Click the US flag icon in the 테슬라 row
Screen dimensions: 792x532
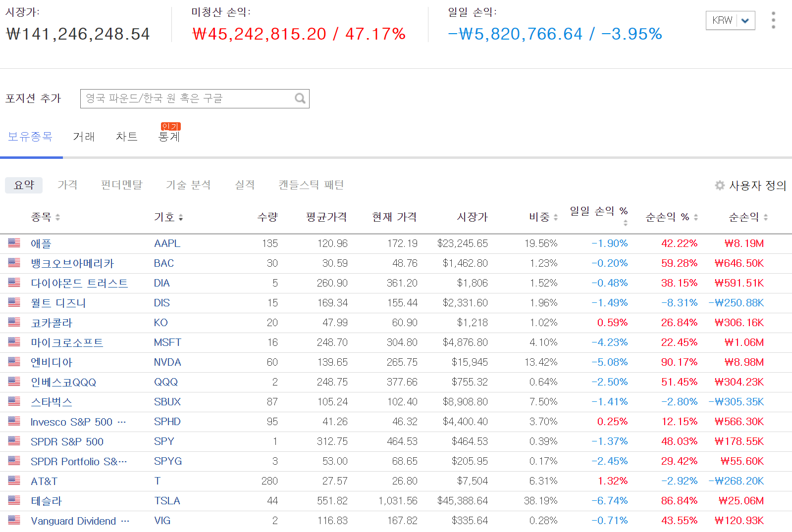pyautogui.click(x=14, y=500)
